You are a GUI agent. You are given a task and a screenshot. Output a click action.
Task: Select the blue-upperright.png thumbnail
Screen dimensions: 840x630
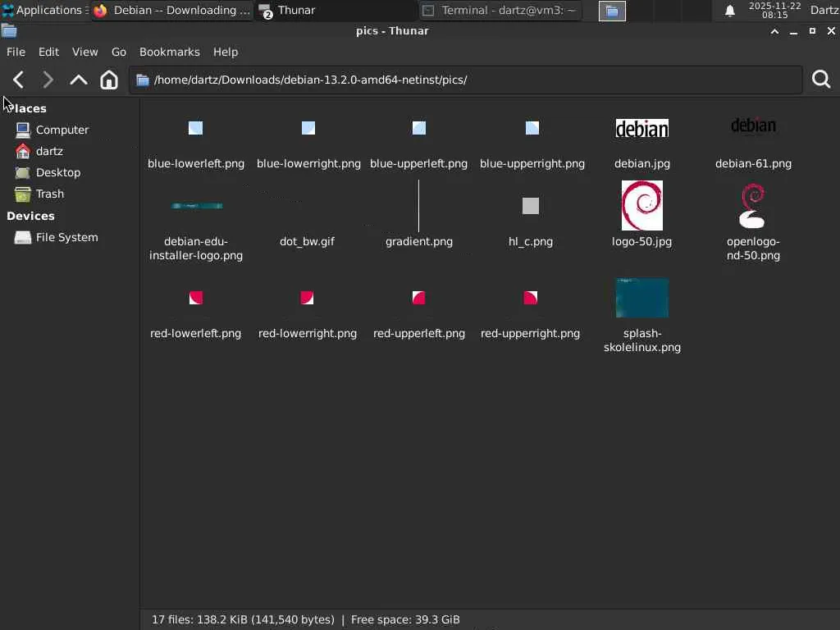click(x=532, y=128)
